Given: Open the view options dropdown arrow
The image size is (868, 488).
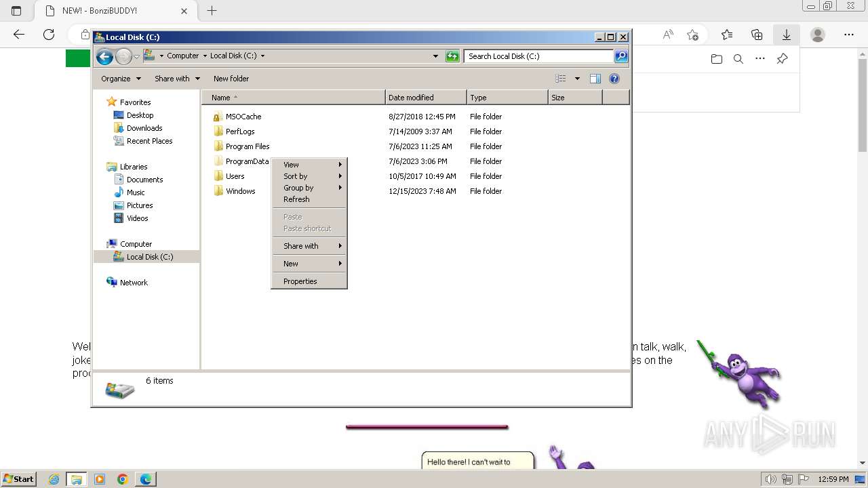Looking at the screenshot, I should 577,79.
